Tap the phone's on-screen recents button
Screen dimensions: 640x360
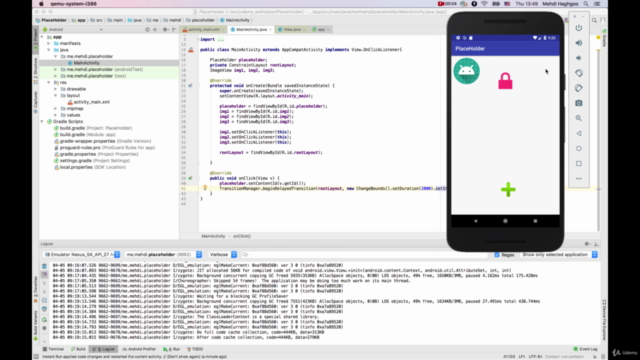[535, 221]
